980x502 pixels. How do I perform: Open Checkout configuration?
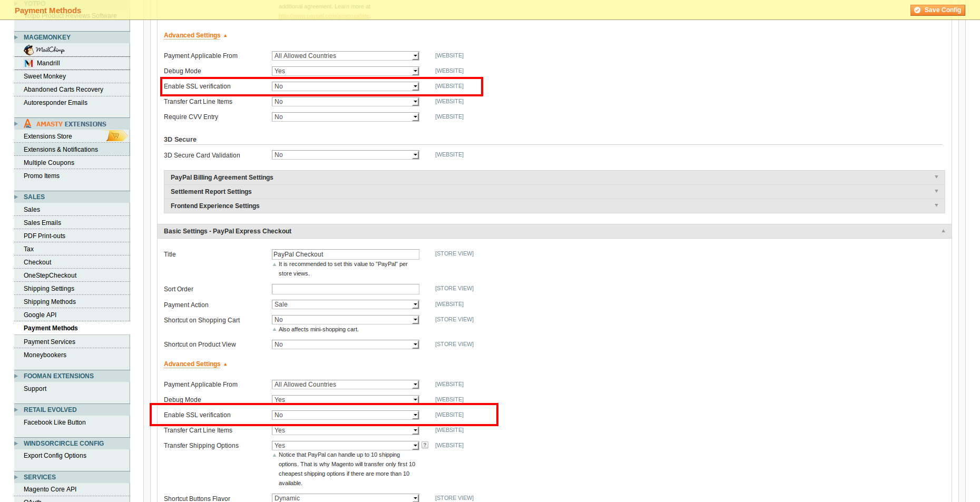pos(37,262)
